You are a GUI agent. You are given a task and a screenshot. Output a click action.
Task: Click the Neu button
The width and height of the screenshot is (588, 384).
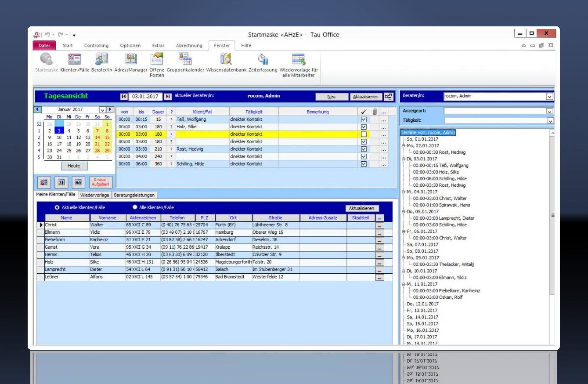pos(331,97)
